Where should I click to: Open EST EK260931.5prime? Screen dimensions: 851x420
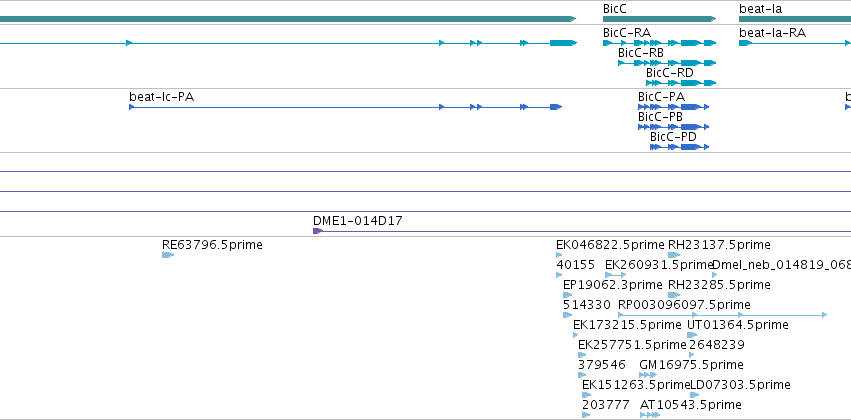[x=615, y=275]
